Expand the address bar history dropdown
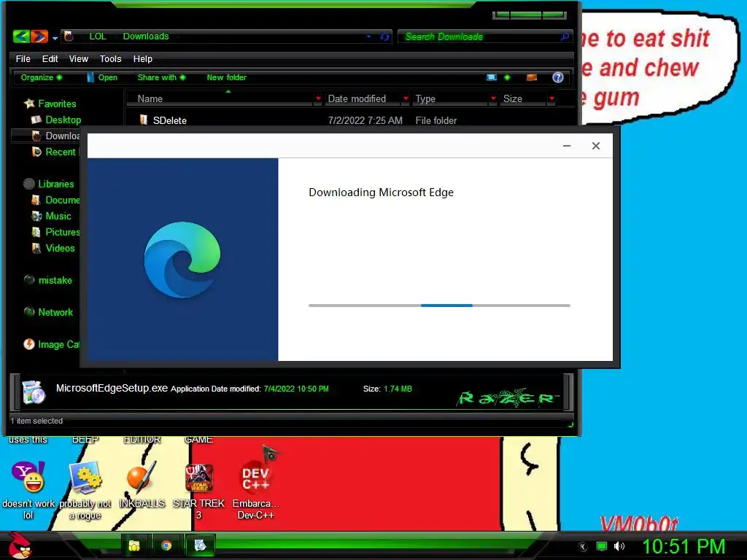Viewport: 747px width, 560px height. 368,36
